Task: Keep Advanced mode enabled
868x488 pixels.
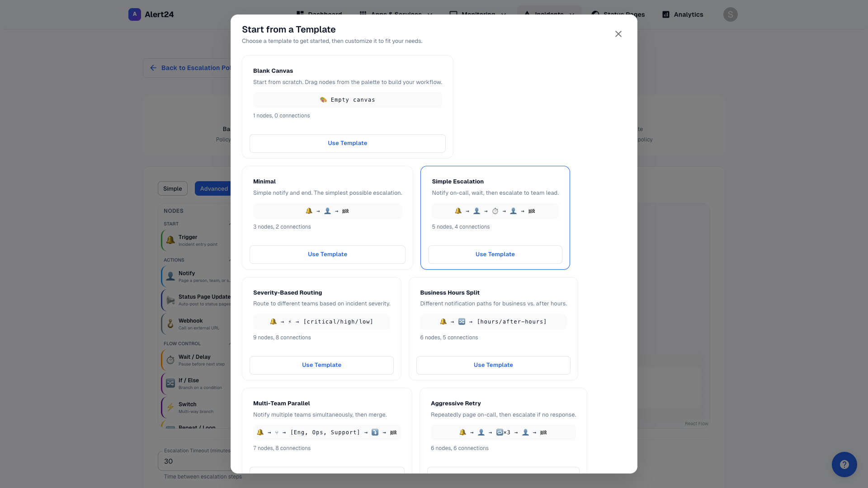Action: click(214, 188)
